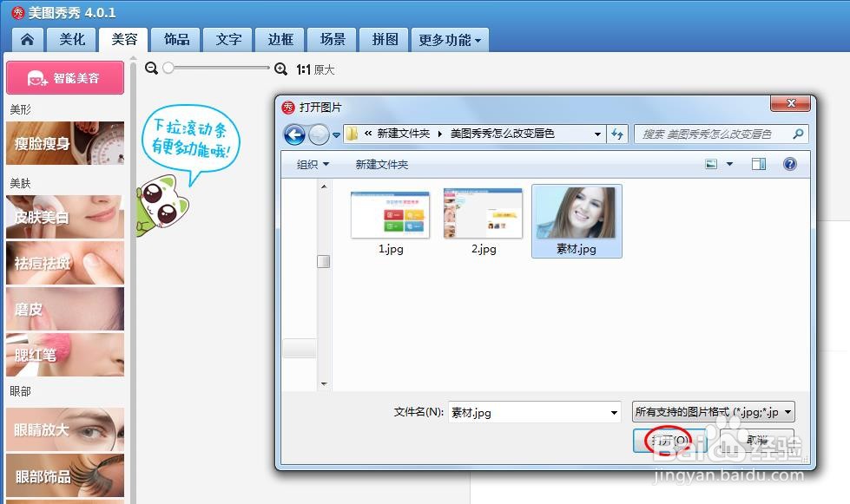Pick the 腮红笔 blush pen tool
This screenshot has width=850, height=504.
pos(65,355)
